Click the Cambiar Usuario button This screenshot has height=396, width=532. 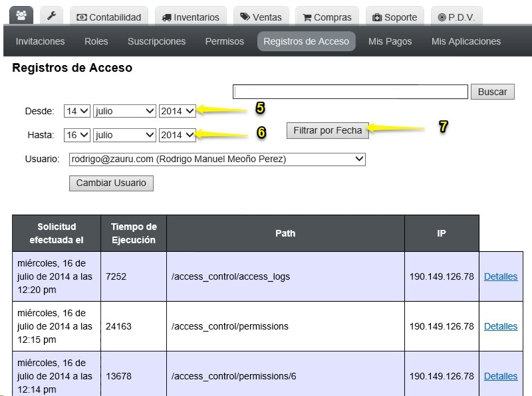[111, 183]
